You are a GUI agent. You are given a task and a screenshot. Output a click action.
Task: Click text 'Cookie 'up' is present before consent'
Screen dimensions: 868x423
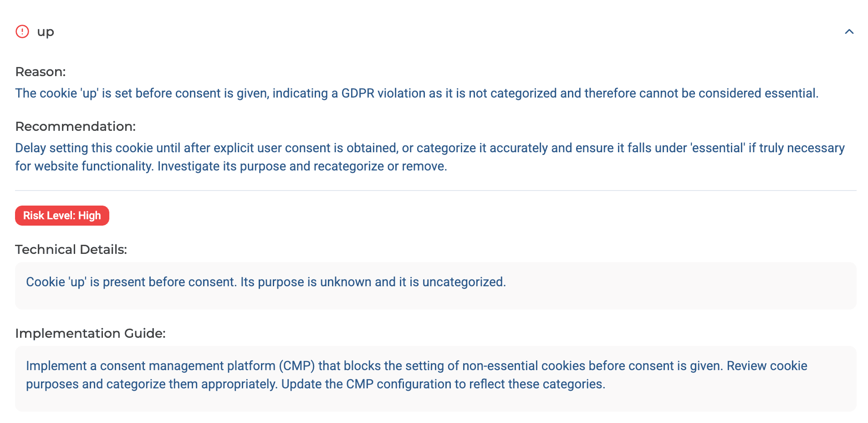pyautogui.click(x=131, y=282)
